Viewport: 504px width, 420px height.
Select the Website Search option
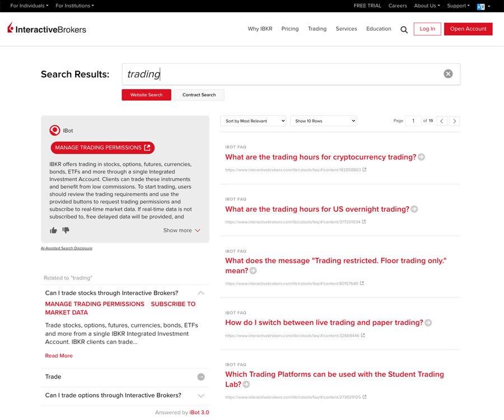point(146,95)
